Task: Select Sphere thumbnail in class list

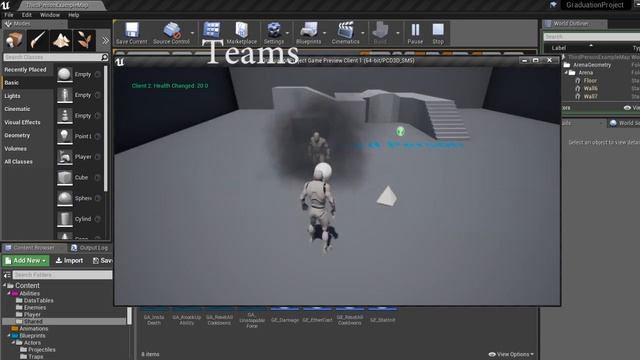Action: pos(64,198)
